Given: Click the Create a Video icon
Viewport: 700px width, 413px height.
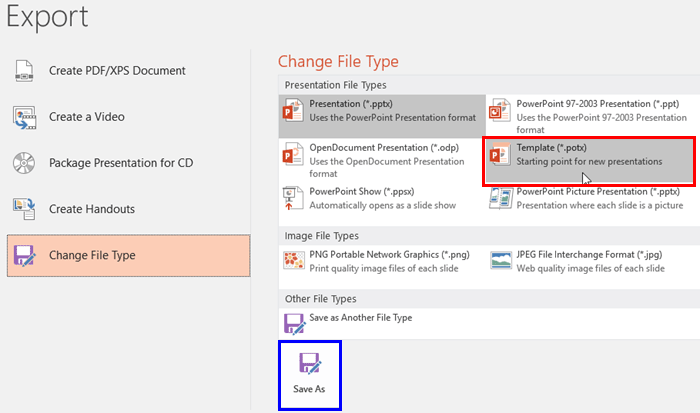Looking at the screenshot, I should pos(24,118).
